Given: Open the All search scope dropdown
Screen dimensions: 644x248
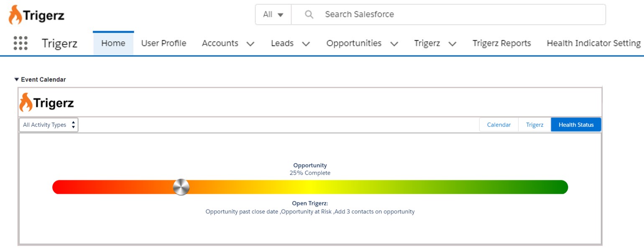Looking at the screenshot, I should 273,14.
